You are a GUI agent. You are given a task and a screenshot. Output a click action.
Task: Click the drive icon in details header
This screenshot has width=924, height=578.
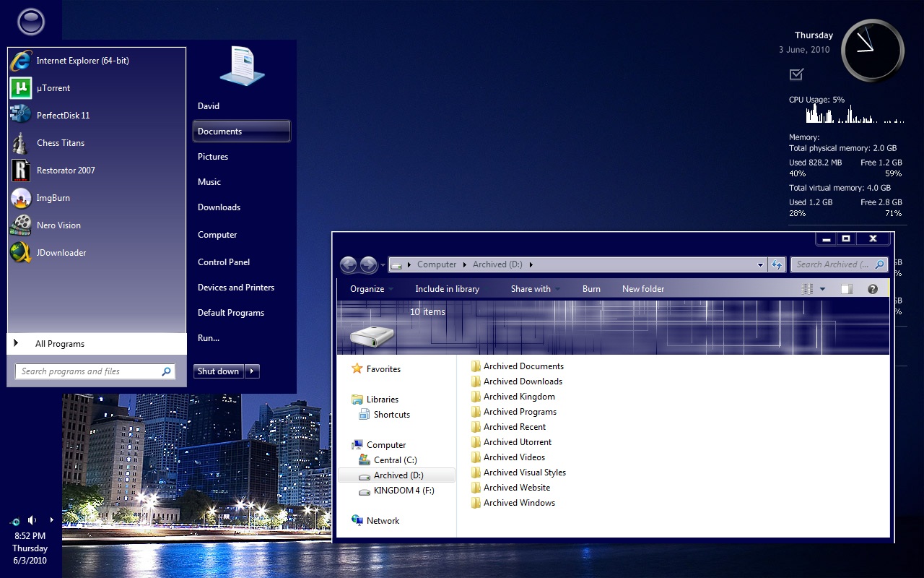coord(372,336)
